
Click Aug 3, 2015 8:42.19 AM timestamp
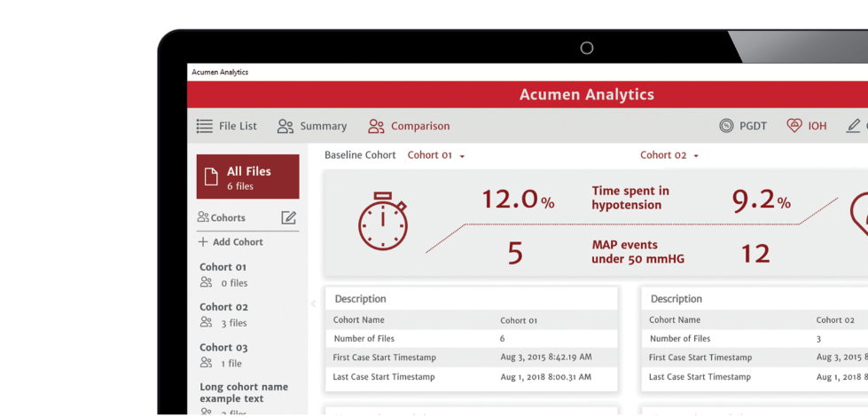point(546,358)
